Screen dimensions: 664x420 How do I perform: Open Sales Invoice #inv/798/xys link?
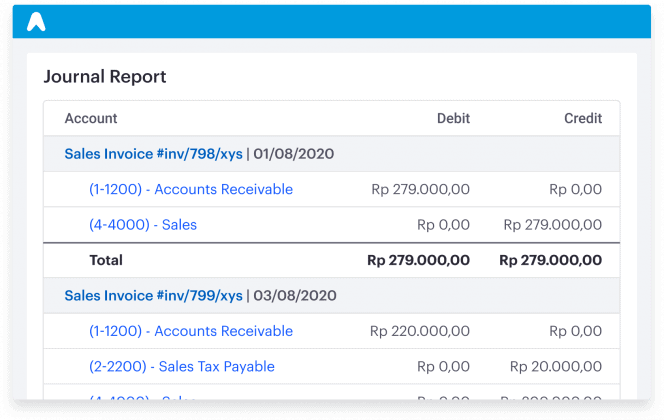[153, 154]
